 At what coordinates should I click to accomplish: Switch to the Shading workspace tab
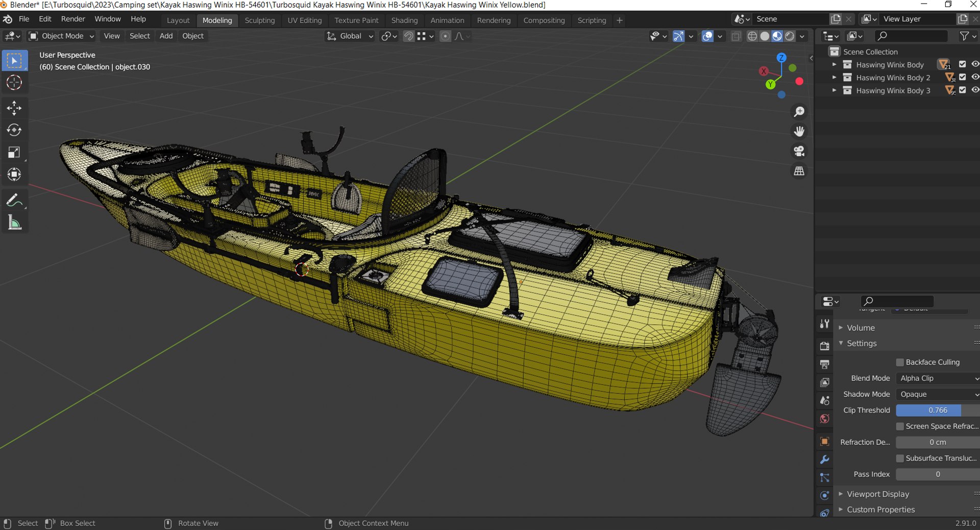pos(404,20)
